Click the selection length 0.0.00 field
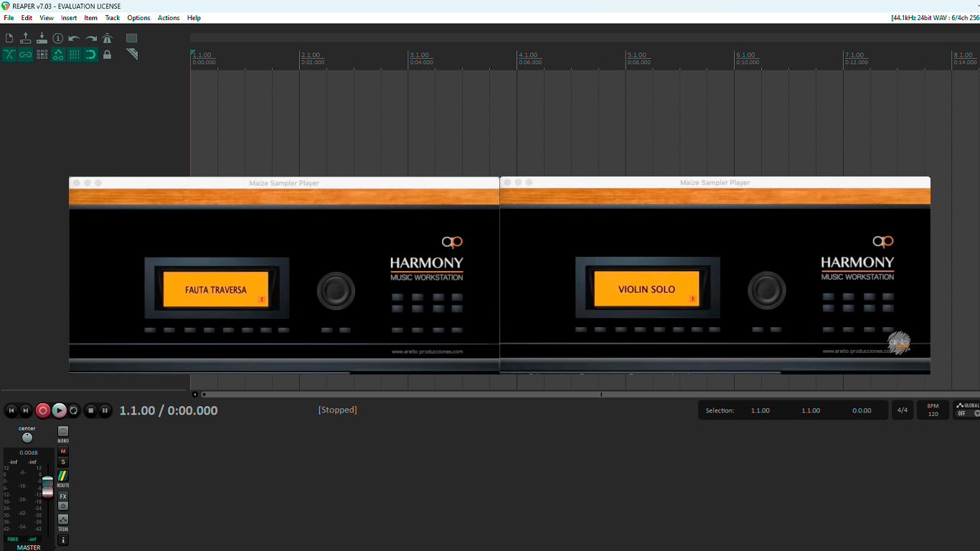Screen dimensions: 980x551 click(862, 410)
